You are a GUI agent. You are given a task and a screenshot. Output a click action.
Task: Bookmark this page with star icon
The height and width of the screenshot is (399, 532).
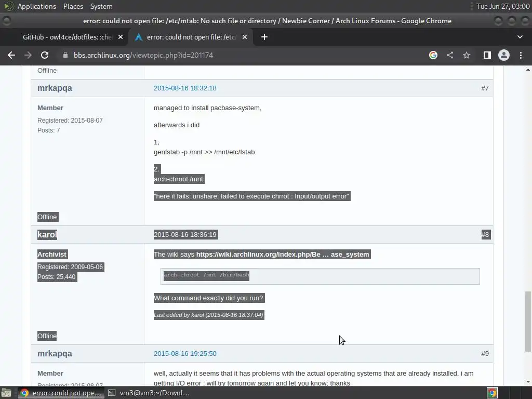click(x=467, y=55)
